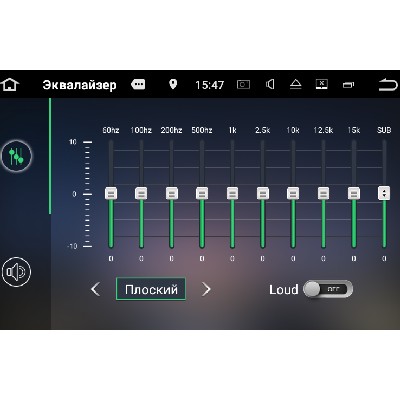Image resolution: width=400 pixels, height=400 pixels.
Task: Click the 200hz frequency label
Action: click(172, 130)
